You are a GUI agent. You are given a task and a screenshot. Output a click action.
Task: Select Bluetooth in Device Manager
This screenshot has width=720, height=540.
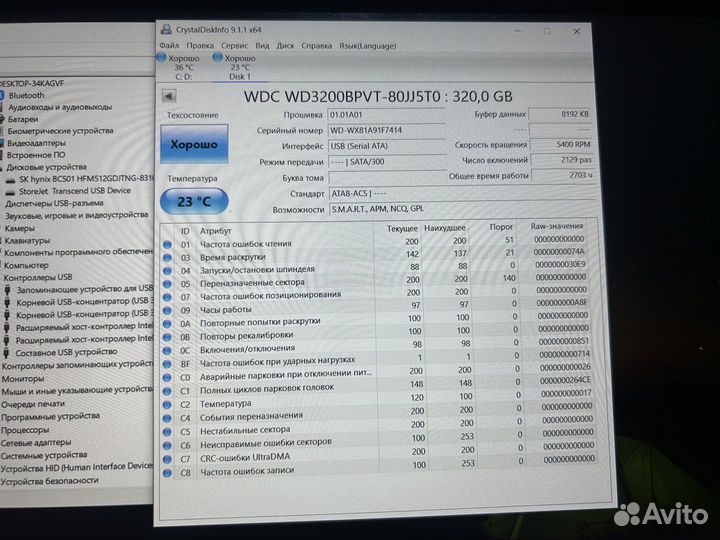(x=27, y=96)
